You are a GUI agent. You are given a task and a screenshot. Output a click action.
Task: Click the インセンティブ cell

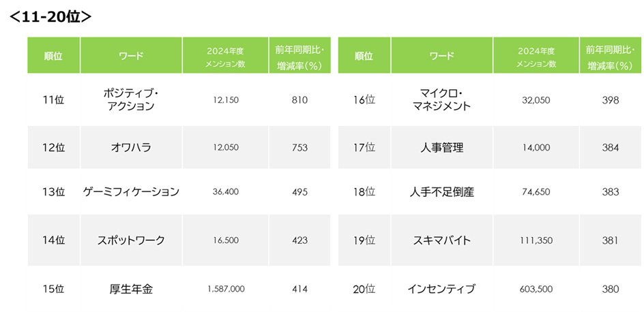click(441, 289)
